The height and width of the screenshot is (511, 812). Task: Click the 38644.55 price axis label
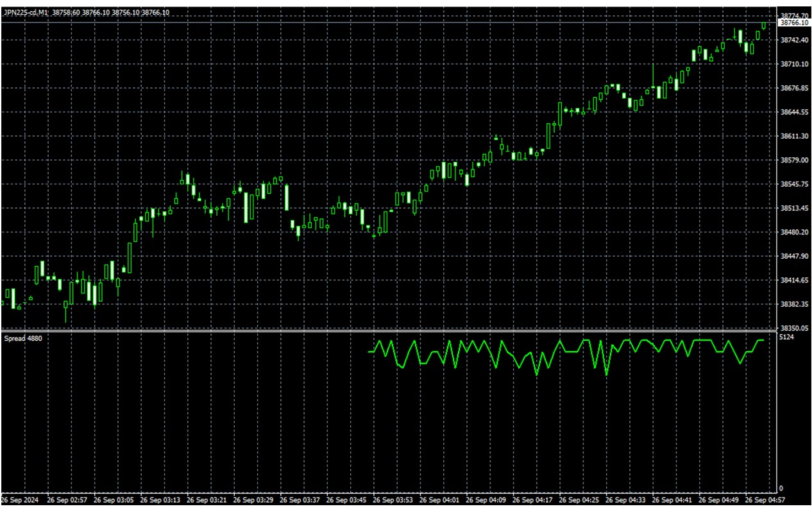[793, 112]
